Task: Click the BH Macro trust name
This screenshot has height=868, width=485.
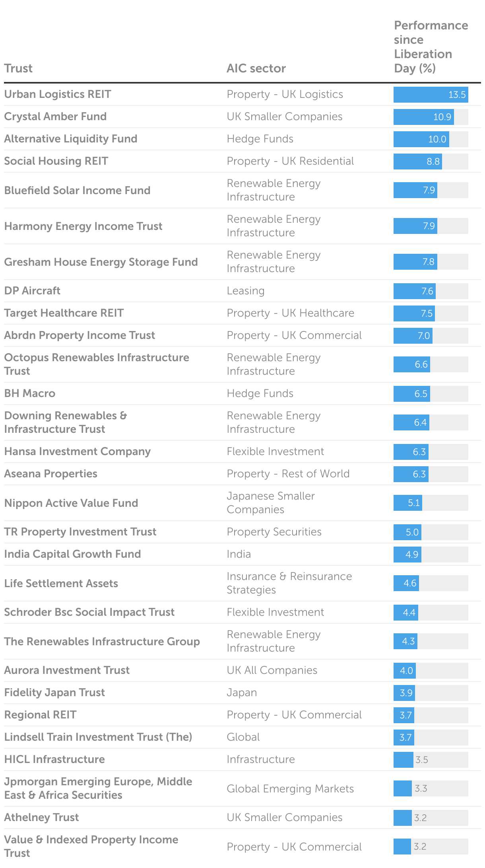Action: [x=30, y=393]
